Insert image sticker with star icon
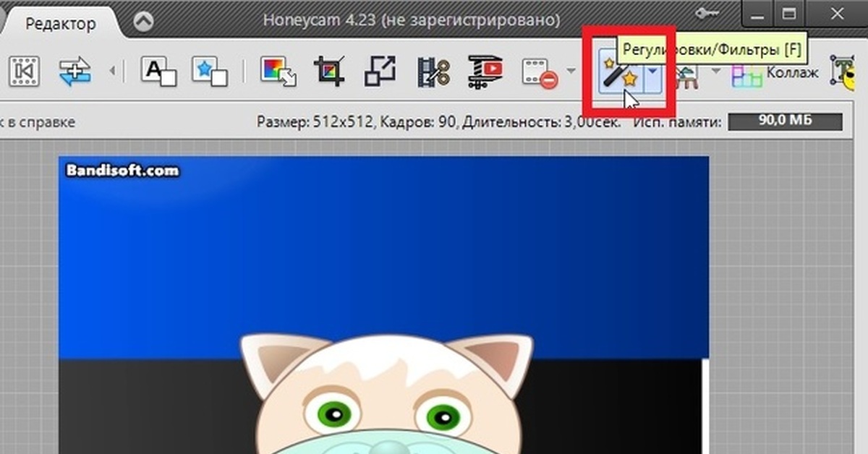The width and height of the screenshot is (868, 454). (x=210, y=72)
